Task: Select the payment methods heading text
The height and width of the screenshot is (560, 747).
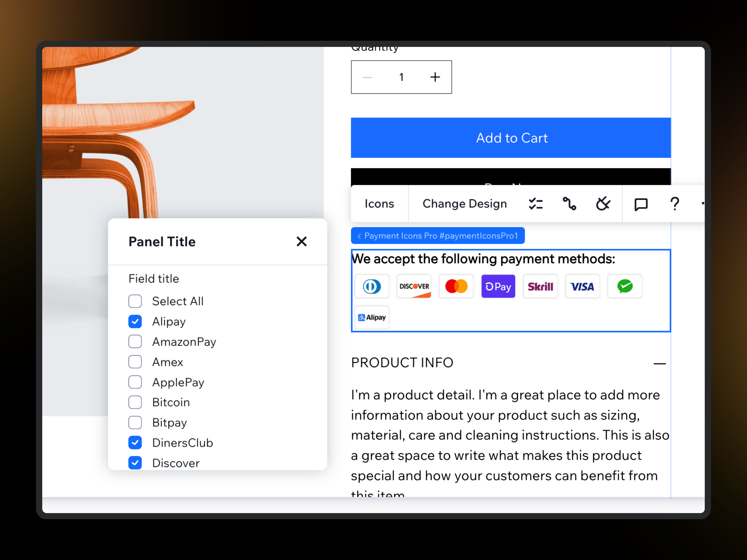Action: [x=483, y=259]
